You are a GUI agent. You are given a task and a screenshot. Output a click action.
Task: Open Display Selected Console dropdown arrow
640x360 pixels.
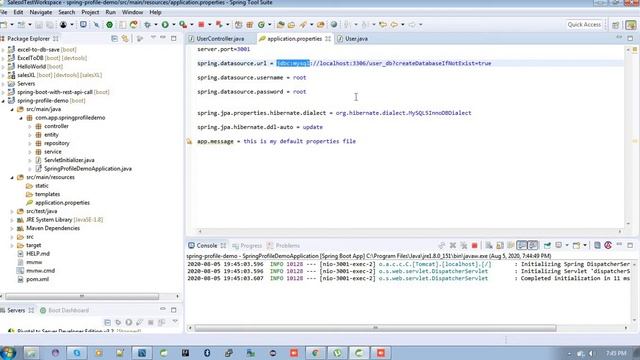tap(567, 245)
